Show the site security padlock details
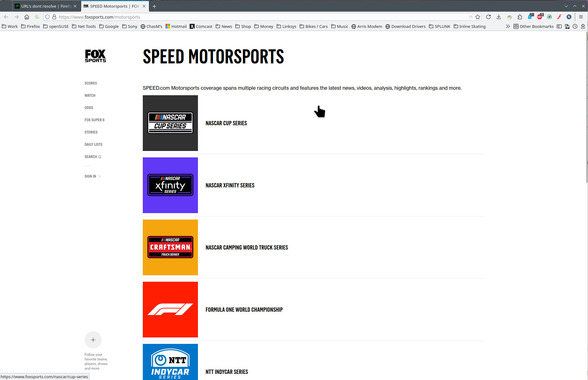588x380 pixels. (x=54, y=17)
